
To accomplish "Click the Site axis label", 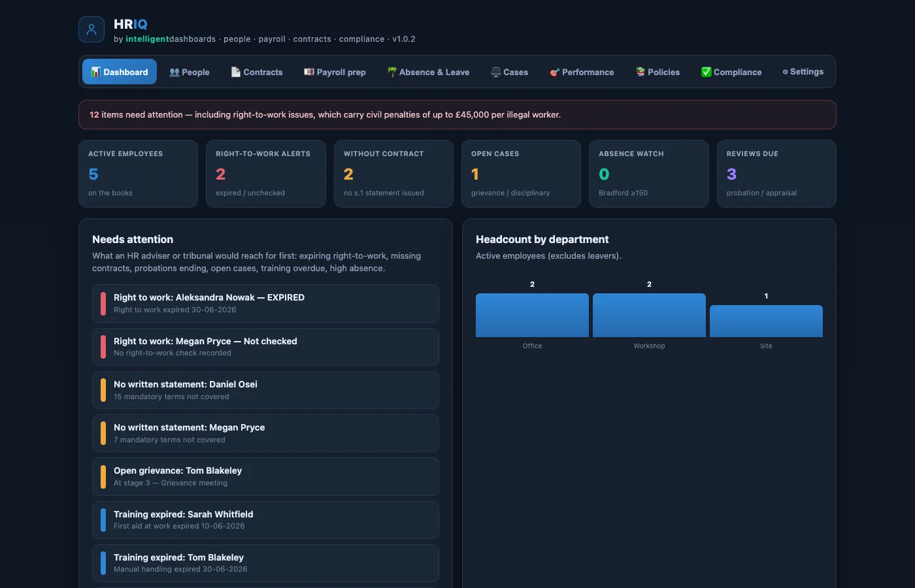I will coord(766,346).
